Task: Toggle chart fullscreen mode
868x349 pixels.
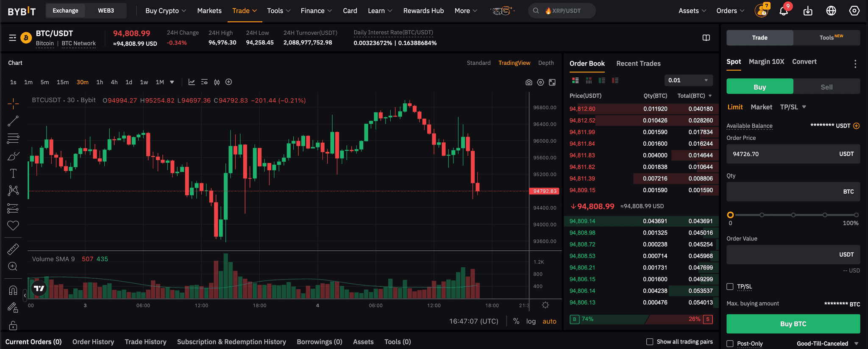Action: [x=552, y=83]
